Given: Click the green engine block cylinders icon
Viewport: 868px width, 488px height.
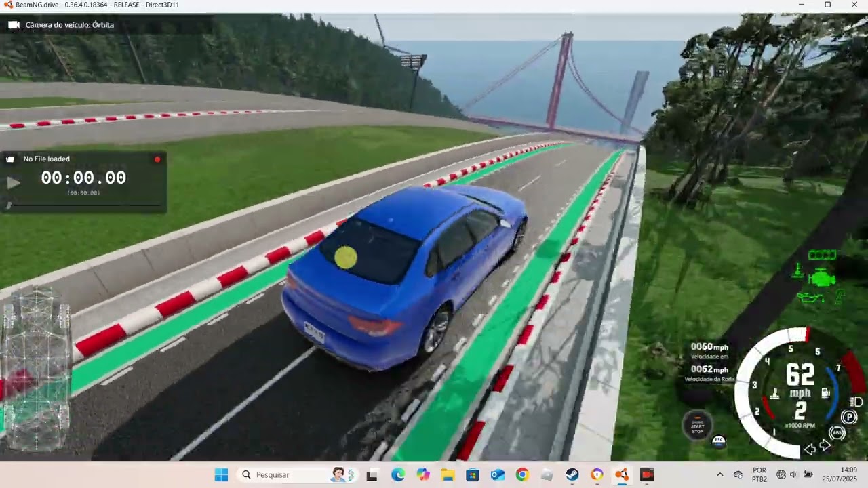Looking at the screenshot, I should pos(823,255).
